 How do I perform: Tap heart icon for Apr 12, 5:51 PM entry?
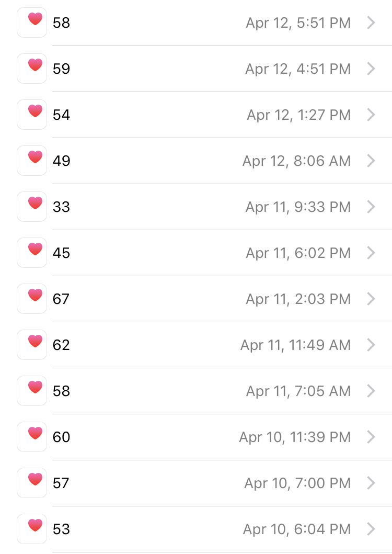coord(32,22)
